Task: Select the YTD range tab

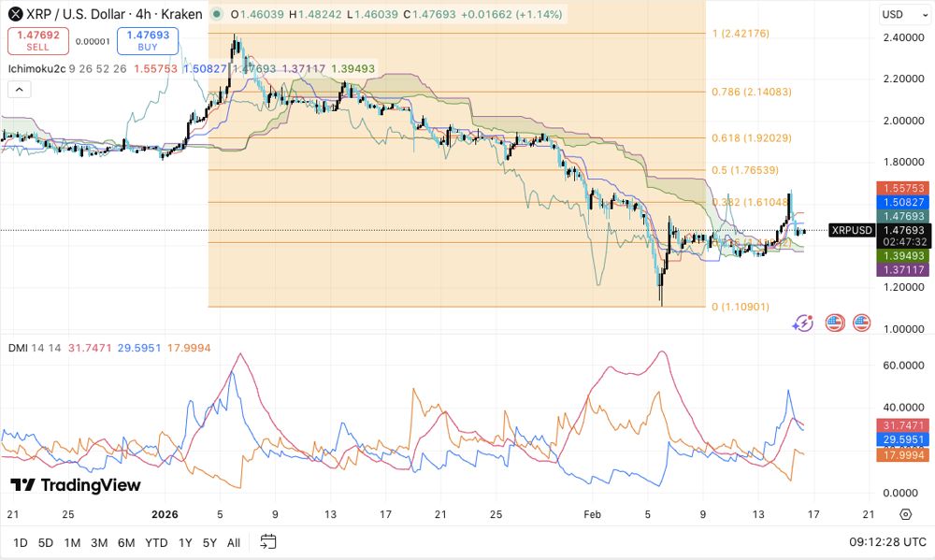Action: (x=156, y=542)
